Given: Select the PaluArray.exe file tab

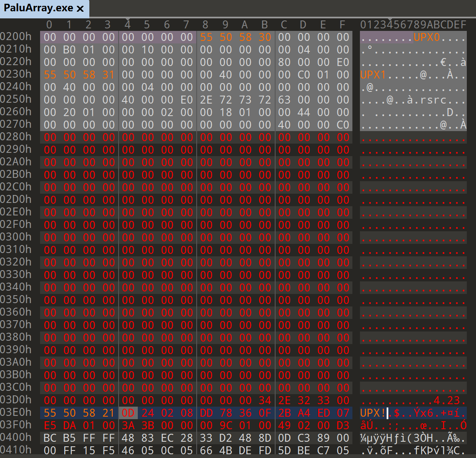Looking at the screenshot, I should coord(38,8).
